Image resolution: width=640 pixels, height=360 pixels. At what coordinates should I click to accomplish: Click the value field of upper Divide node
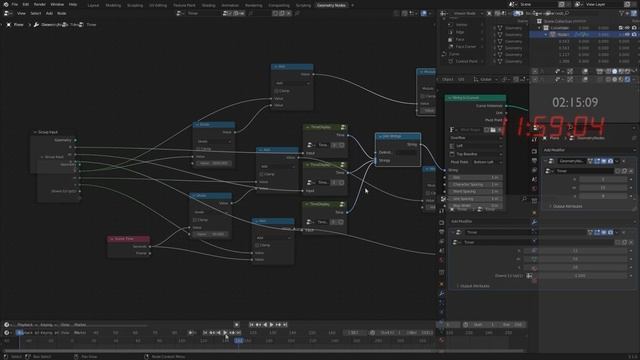click(x=214, y=163)
